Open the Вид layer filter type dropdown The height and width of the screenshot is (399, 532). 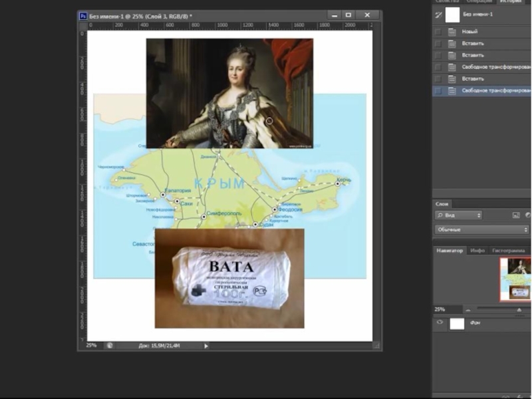459,215
